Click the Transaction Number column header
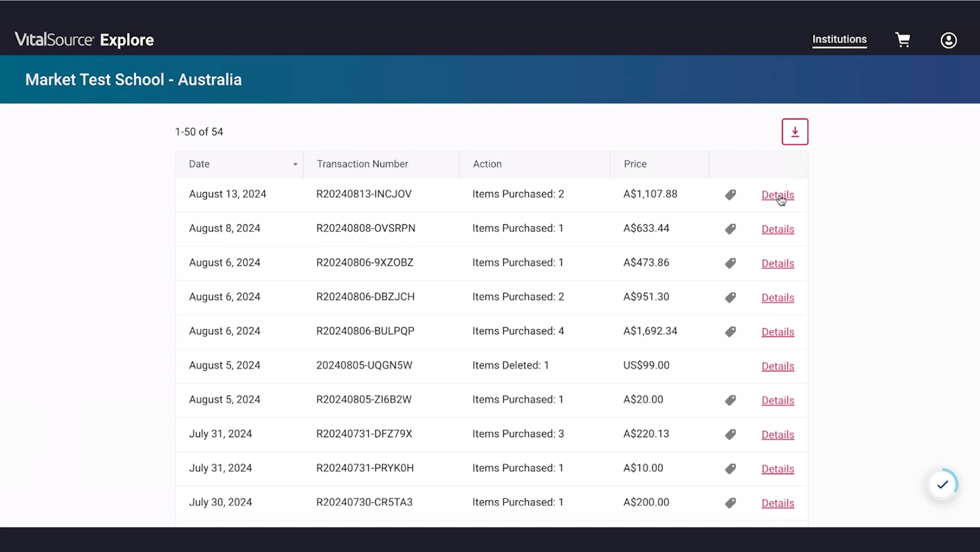 tap(362, 164)
